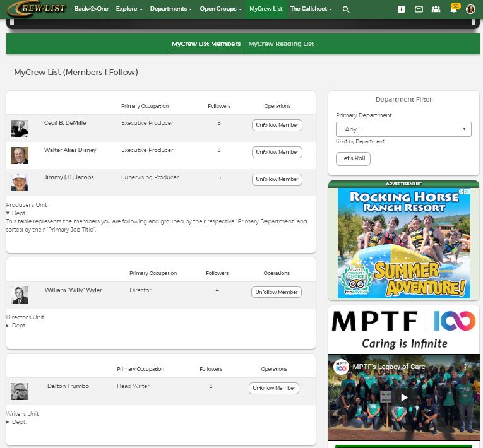Expand the Director's Unit Dept. details
Image resolution: width=483 pixels, height=448 pixels.
tap(8, 326)
